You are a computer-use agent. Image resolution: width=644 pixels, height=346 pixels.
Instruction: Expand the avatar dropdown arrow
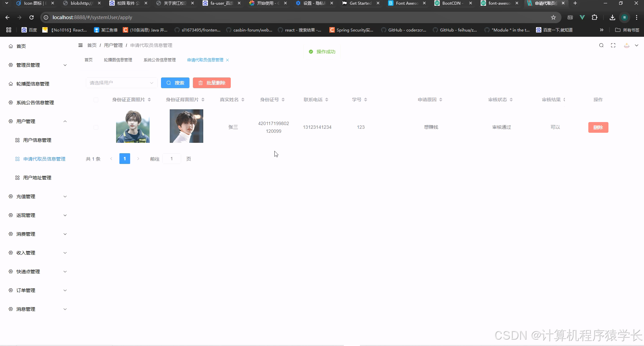click(x=636, y=45)
